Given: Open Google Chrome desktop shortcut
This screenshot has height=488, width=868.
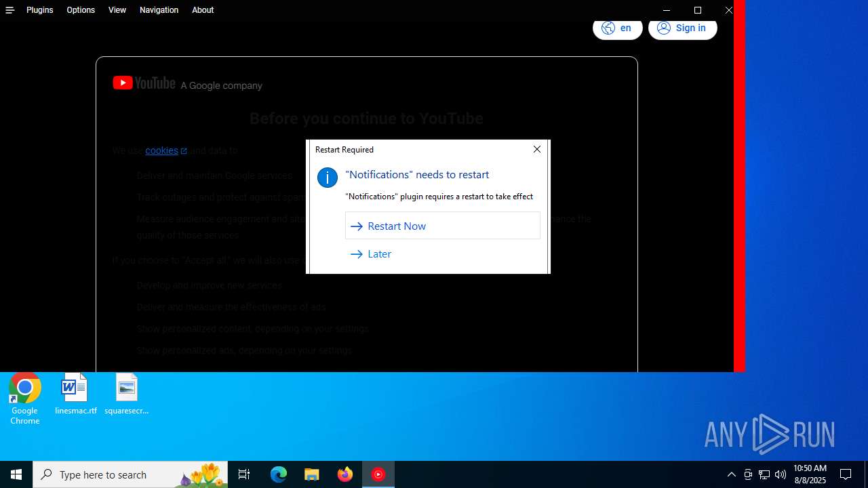Looking at the screenshot, I should 25,399.
